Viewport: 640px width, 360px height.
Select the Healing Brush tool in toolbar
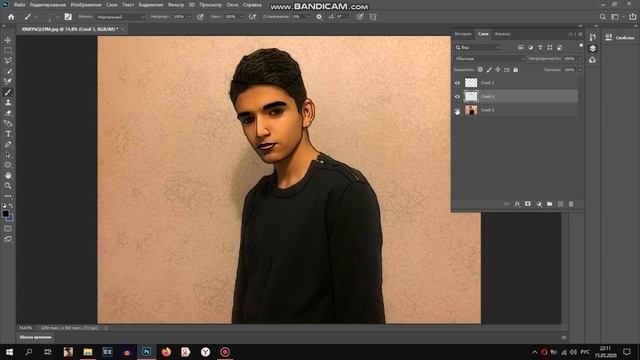8,82
